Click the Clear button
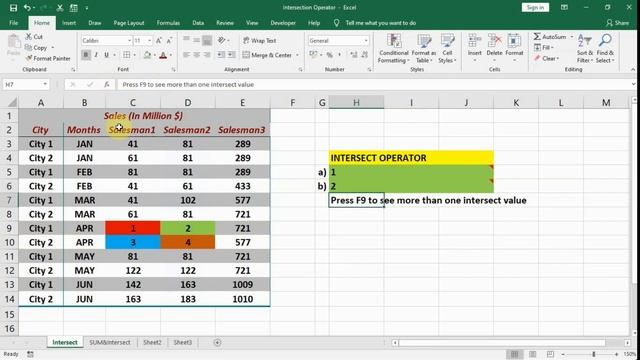 coord(546,58)
